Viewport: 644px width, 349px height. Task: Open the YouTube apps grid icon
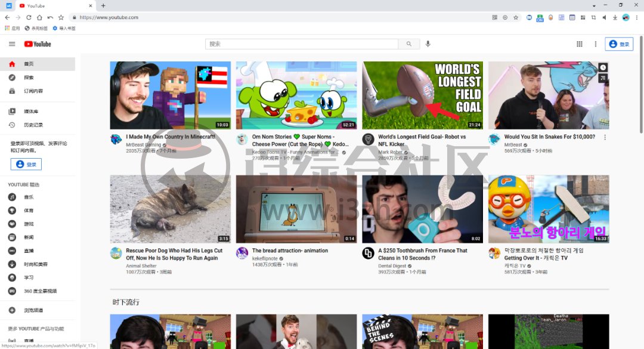point(580,44)
